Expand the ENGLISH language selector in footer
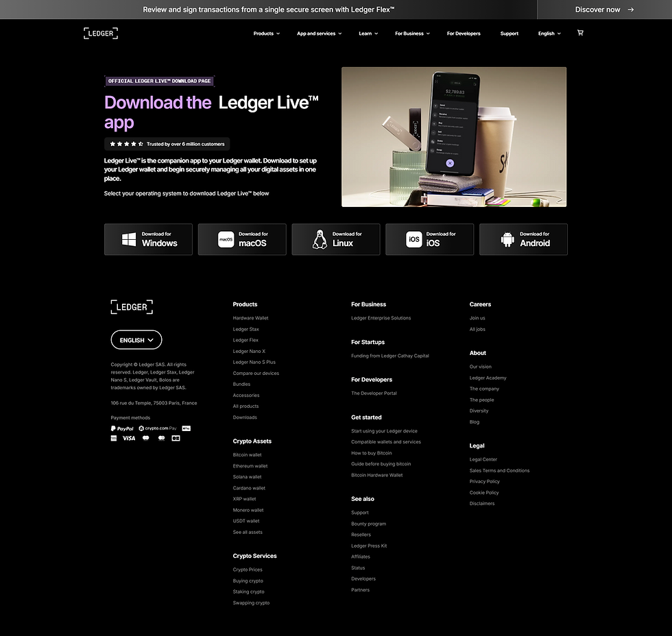Screen dimensions: 672x636 [x=136, y=339]
